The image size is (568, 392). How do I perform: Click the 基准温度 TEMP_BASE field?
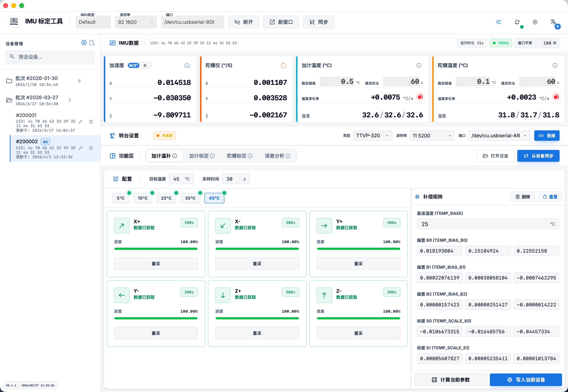[x=488, y=224]
